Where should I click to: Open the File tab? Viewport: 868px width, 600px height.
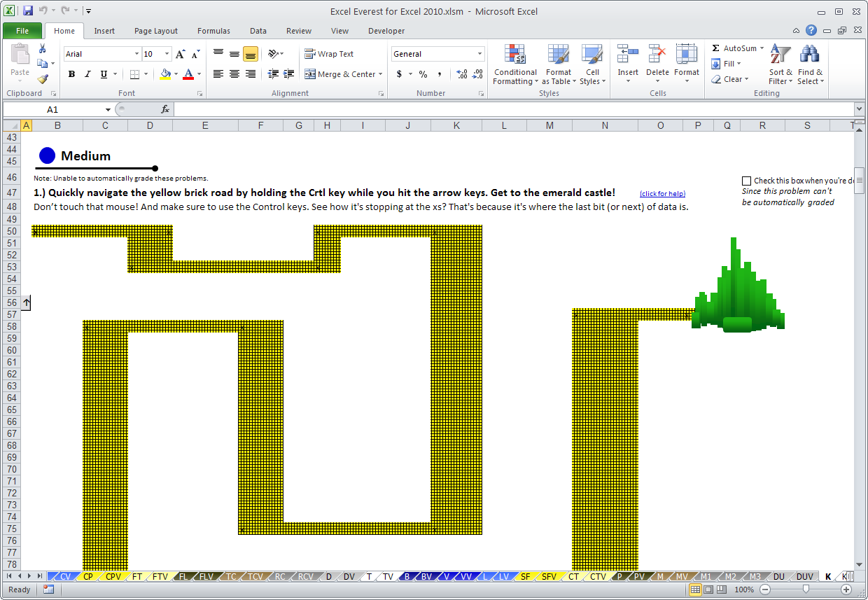22,31
